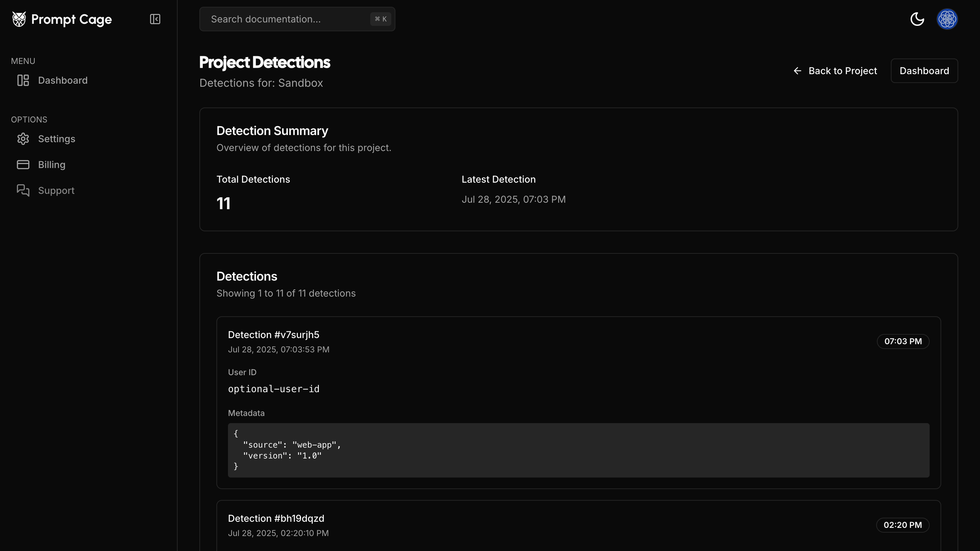Click the Support chat bubbles icon
This screenshot has height=551, width=980.
pyautogui.click(x=23, y=190)
